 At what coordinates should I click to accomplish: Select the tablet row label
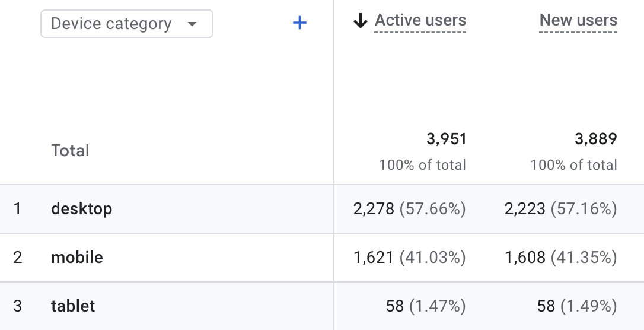[x=73, y=306]
